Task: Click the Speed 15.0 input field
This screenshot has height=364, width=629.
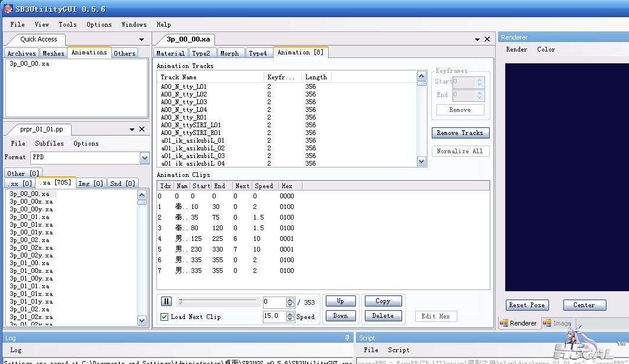Action: pyautogui.click(x=275, y=317)
